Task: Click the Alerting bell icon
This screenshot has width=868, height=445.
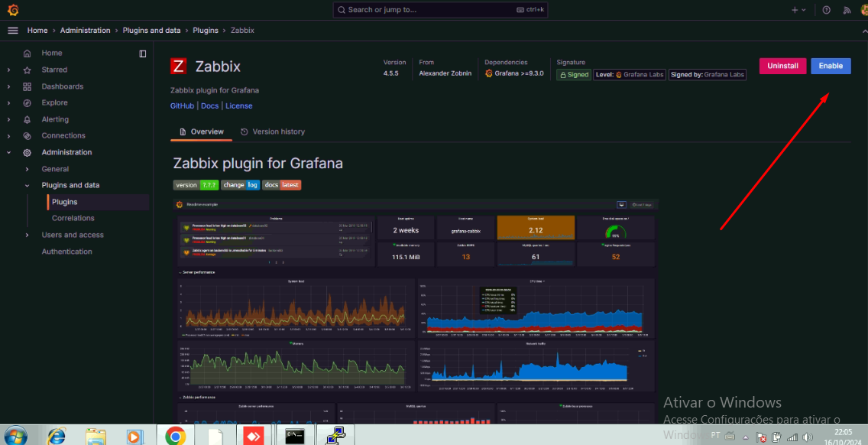Action: (x=28, y=119)
